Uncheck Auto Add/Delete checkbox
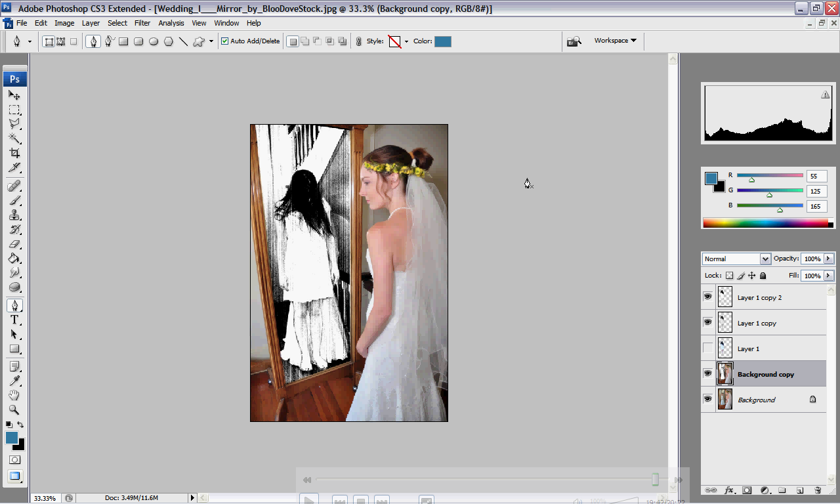Image resolution: width=840 pixels, height=504 pixels. [225, 41]
